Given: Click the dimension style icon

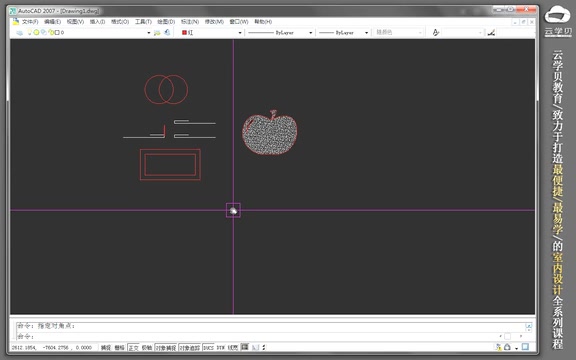Looking at the screenshot, I should 491,33.
